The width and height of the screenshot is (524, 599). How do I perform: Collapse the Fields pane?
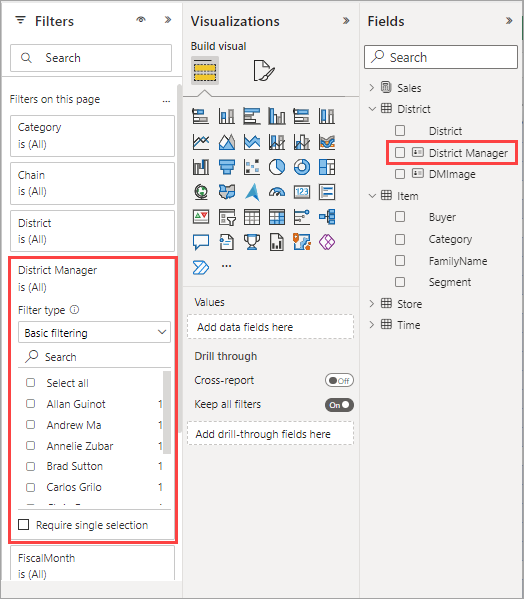[x=509, y=20]
